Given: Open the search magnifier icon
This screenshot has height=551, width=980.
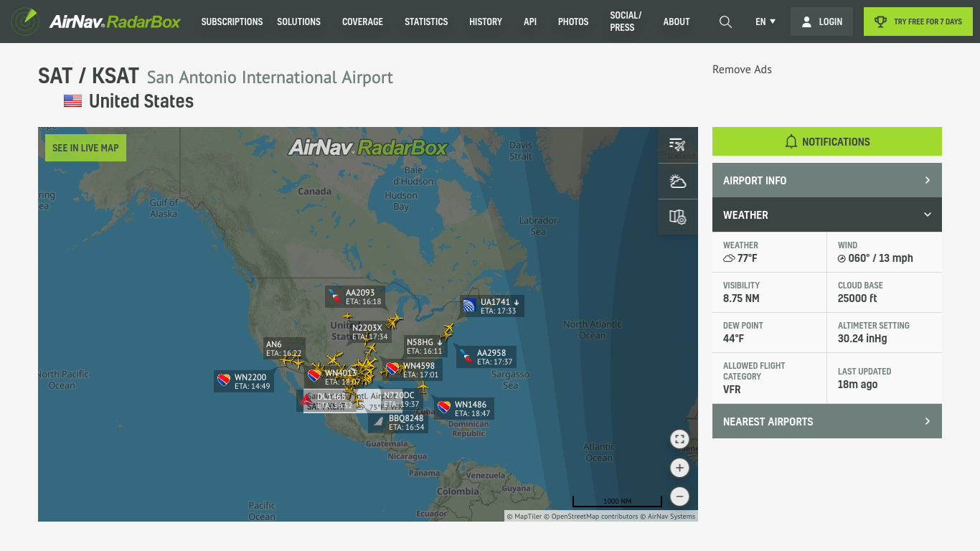Looking at the screenshot, I should click(725, 22).
